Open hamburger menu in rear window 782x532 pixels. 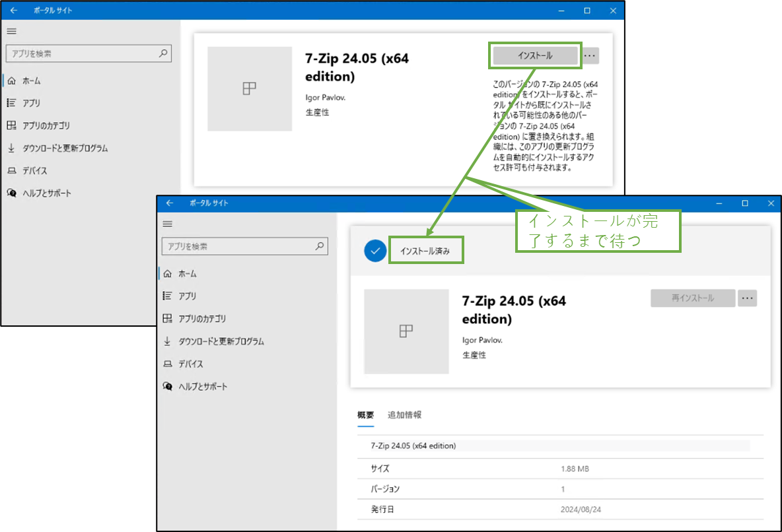pyautogui.click(x=11, y=32)
